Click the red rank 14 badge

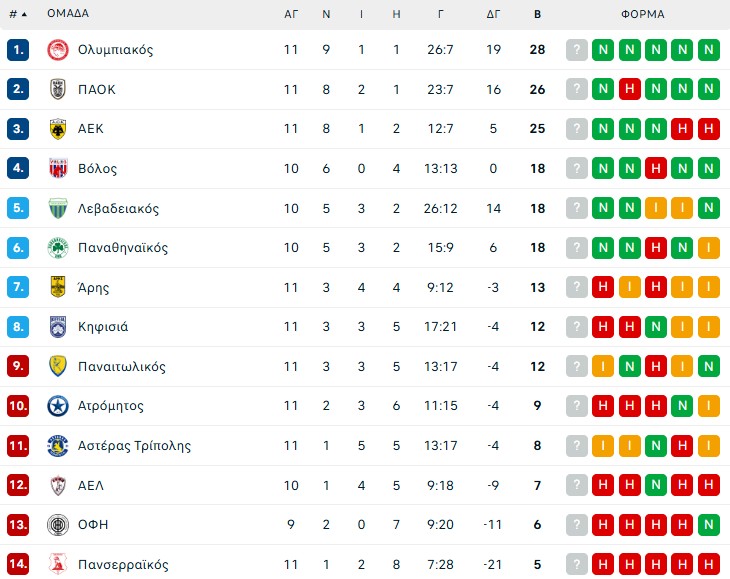(18, 565)
